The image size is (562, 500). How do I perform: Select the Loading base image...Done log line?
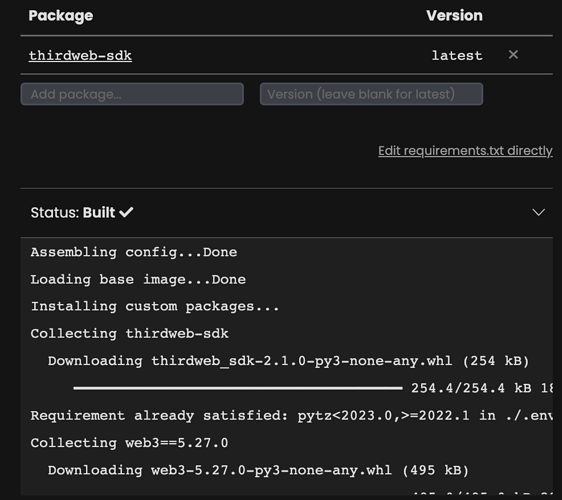[x=138, y=279]
